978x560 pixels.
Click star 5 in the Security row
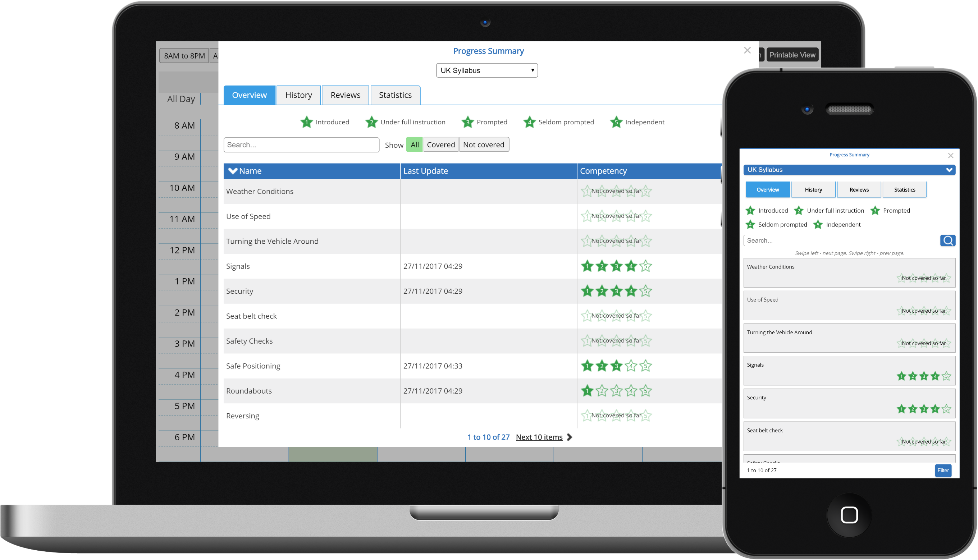[645, 291]
